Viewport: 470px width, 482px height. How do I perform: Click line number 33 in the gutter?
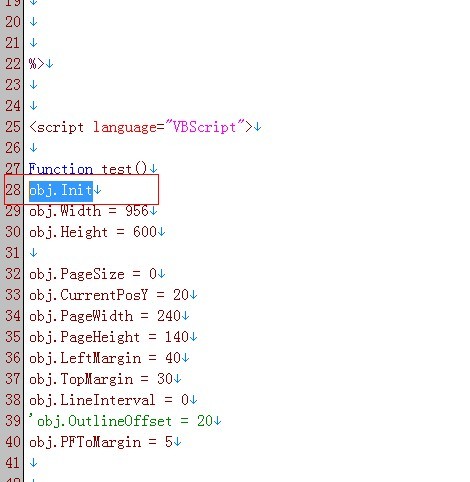click(13, 295)
